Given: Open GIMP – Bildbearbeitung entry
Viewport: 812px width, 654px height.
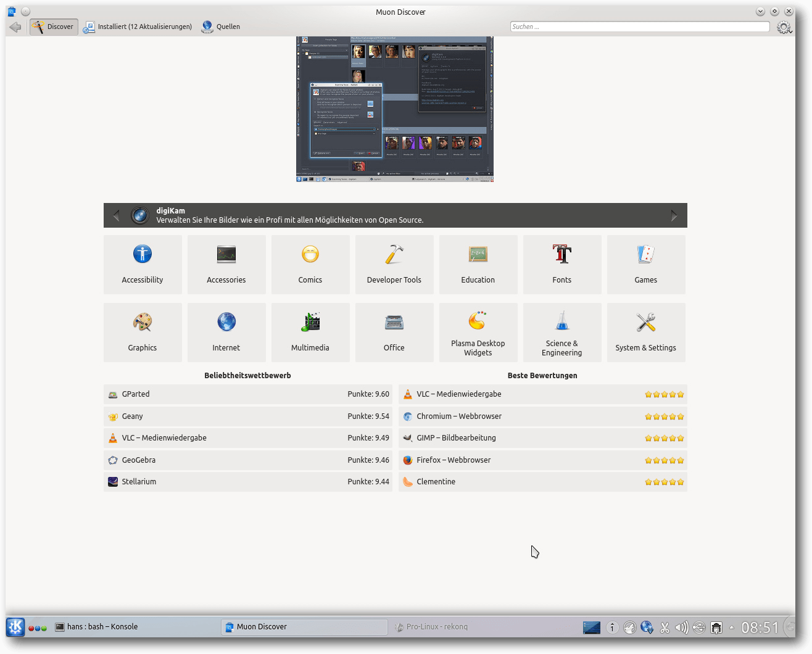Looking at the screenshot, I should [x=543, y=438].
